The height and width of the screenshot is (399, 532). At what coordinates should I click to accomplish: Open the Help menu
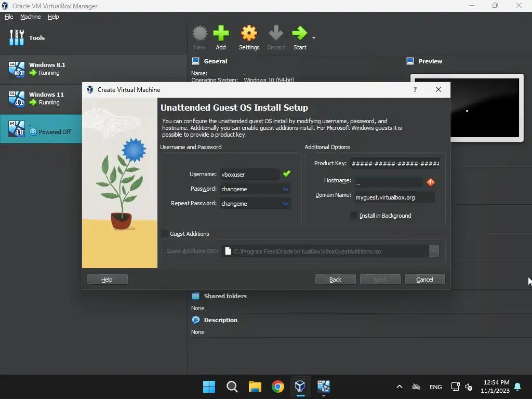(x=54, y=17)
